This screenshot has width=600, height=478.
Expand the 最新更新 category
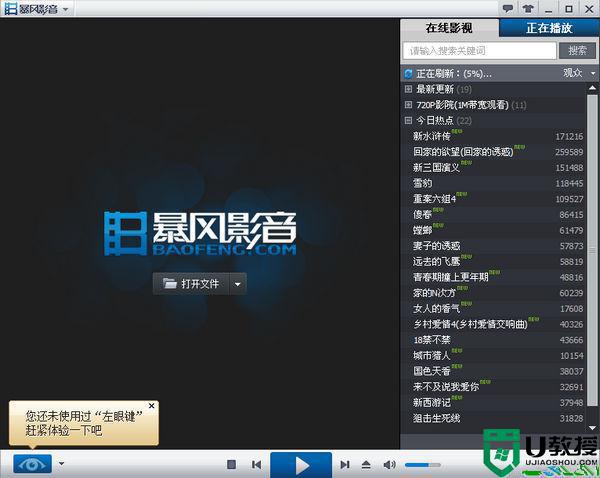pyautogui.click(x=408, y=89)
